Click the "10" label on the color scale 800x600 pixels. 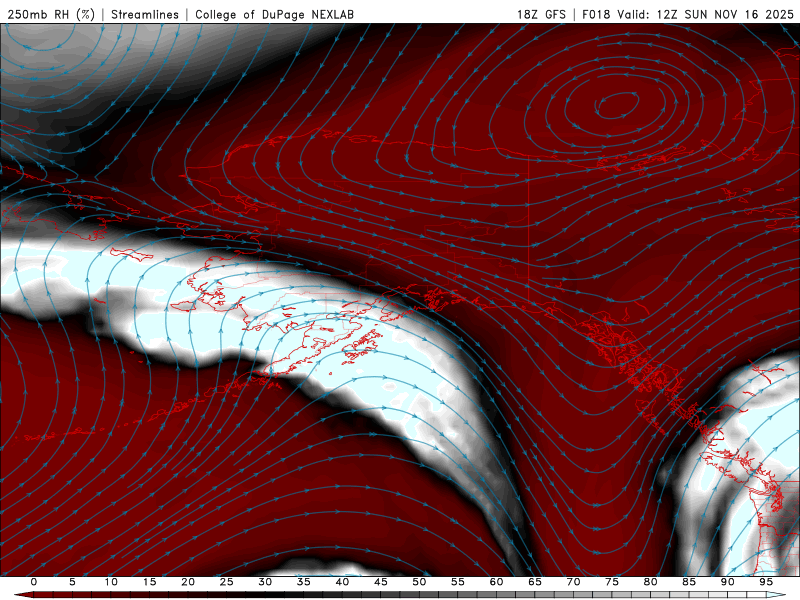point(111,582)
